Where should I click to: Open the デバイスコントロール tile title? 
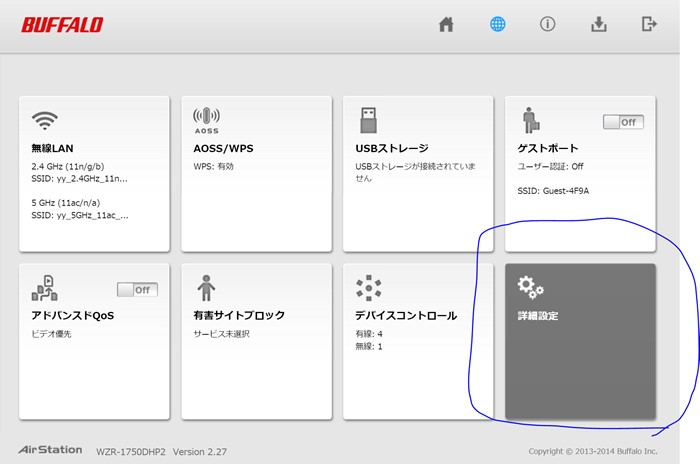click(x=406, y=316)
